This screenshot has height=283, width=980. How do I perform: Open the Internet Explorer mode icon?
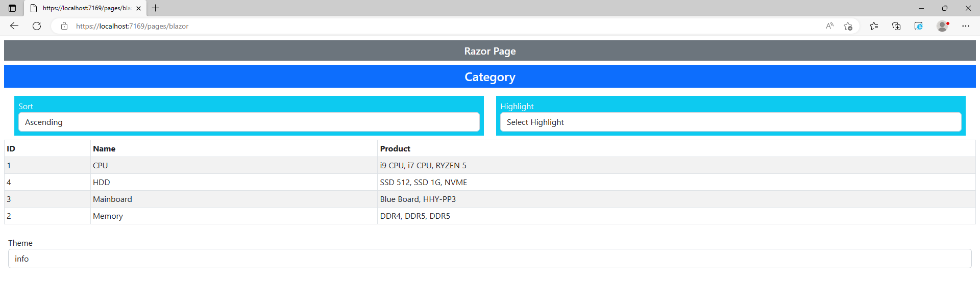tap(919, 26)
